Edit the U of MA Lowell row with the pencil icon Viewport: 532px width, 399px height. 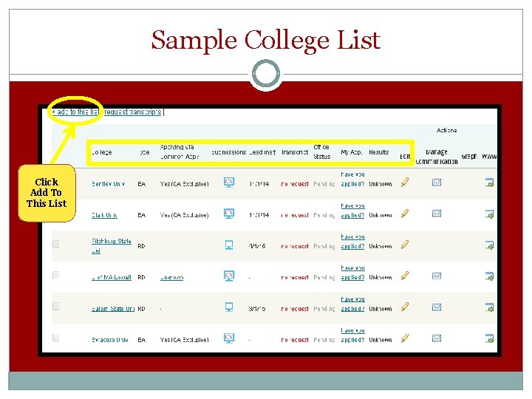coord(405,276)
